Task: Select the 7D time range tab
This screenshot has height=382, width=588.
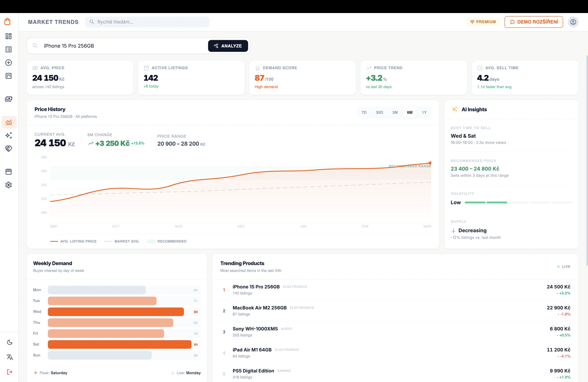Action: click(364, 112)
